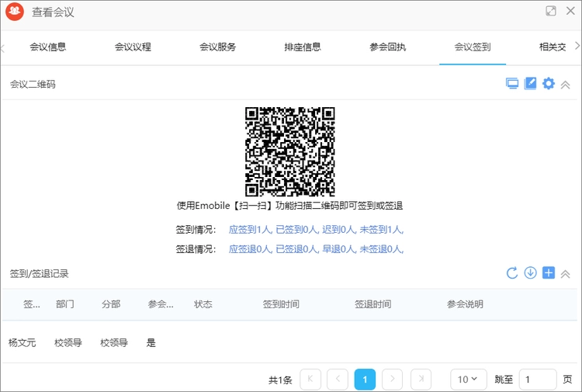
Task: Click the 应签到1人 link
Action: (250, 230)
